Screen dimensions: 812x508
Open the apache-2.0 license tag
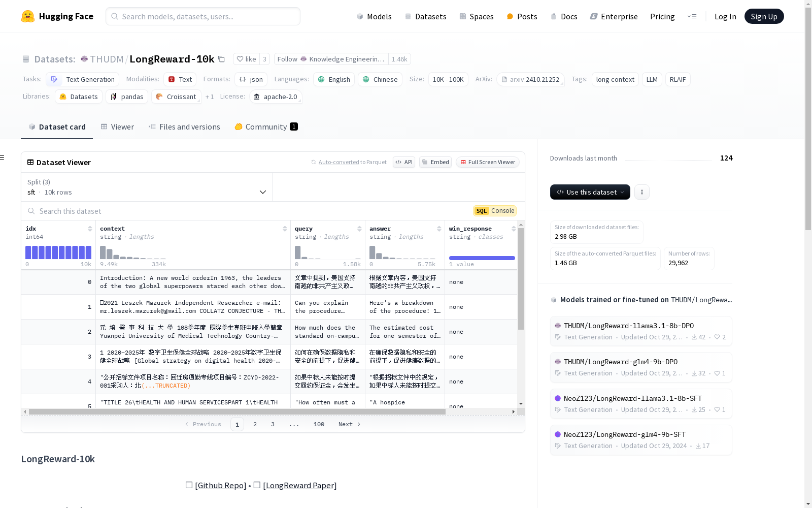(276, 97)
